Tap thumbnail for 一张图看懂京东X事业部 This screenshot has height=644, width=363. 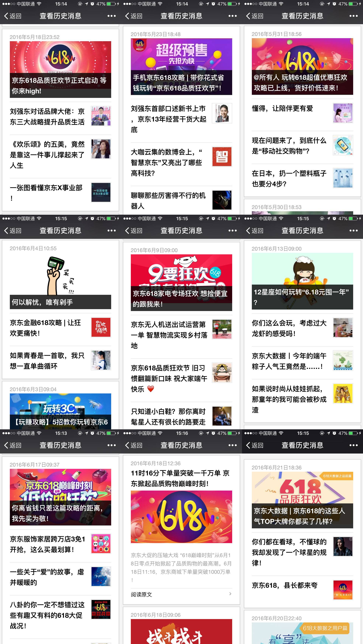click(101, 192)
